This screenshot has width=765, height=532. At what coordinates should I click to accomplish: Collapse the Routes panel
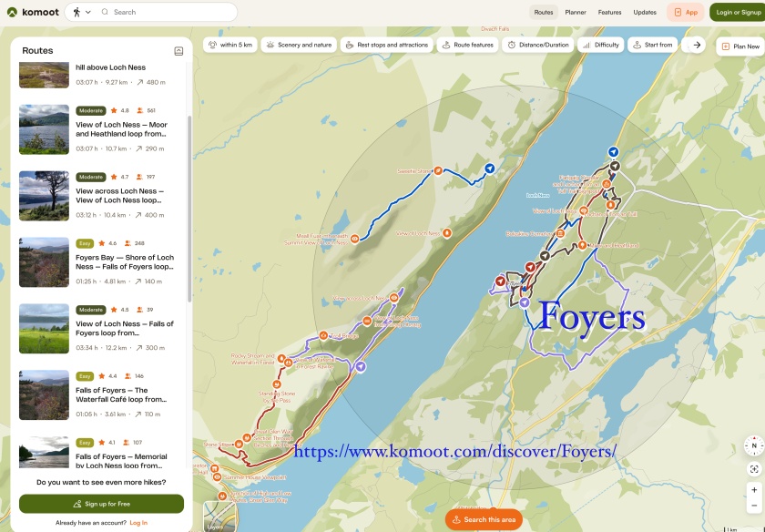[178, 51]
